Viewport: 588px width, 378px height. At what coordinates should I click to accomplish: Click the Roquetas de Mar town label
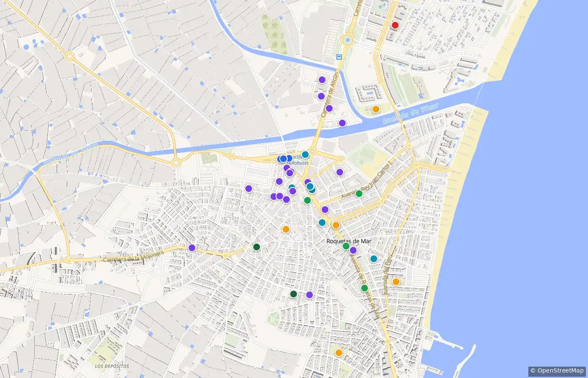click(349, 241)
